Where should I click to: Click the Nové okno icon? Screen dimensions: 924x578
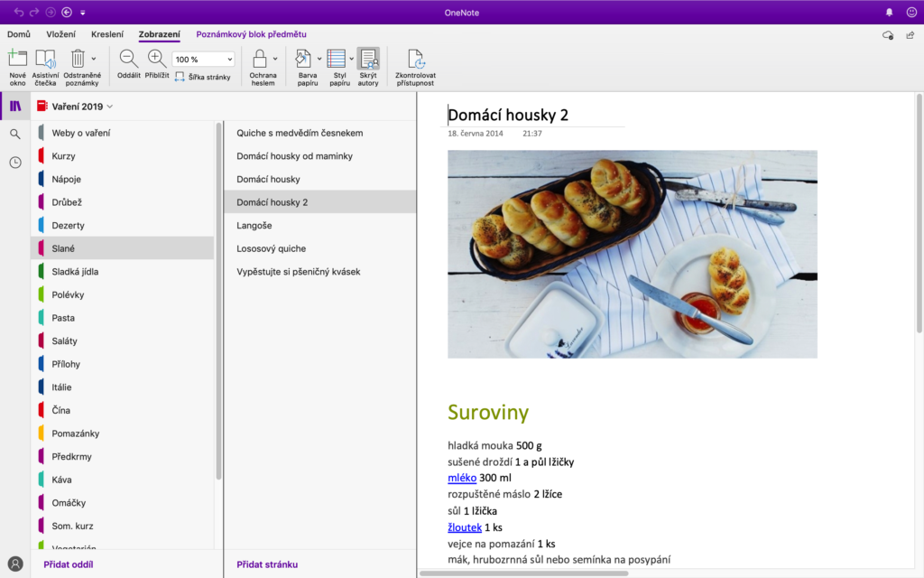click(x=17, y=60)
